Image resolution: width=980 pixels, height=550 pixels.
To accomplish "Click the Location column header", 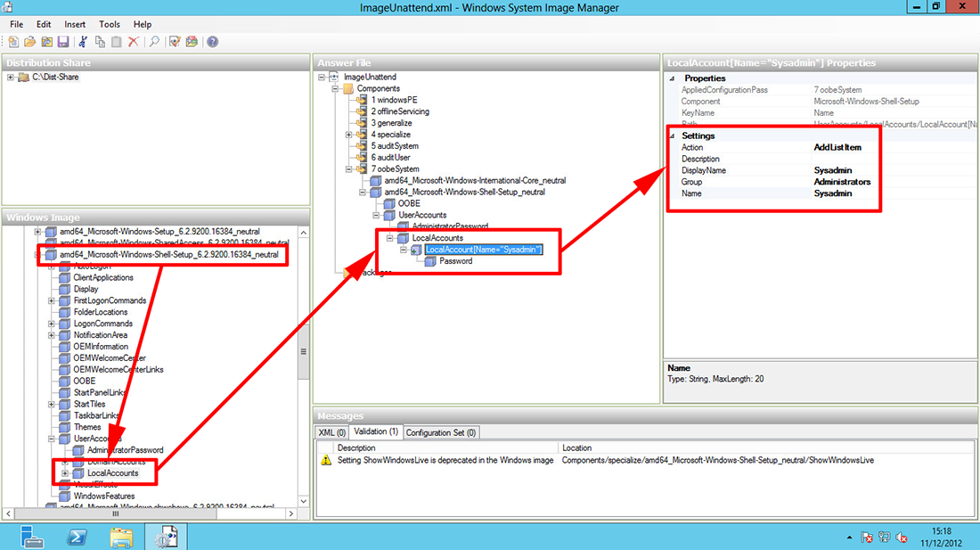I will pos(766,448).
